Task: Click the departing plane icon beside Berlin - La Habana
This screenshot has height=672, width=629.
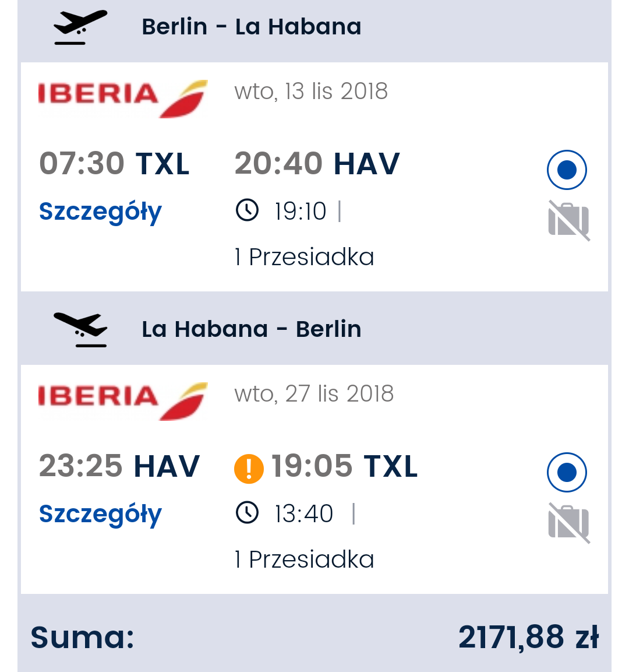Action: click(80, 27)
